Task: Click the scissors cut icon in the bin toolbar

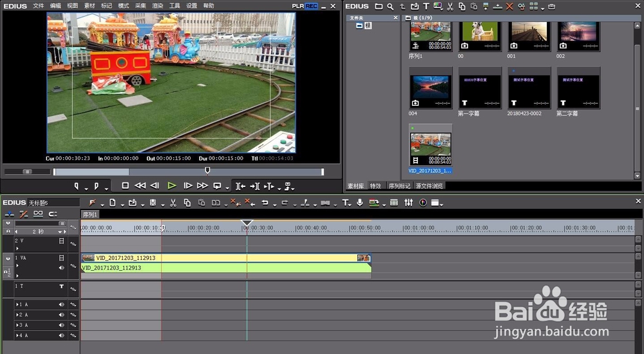Action: (x=450, y=6)
